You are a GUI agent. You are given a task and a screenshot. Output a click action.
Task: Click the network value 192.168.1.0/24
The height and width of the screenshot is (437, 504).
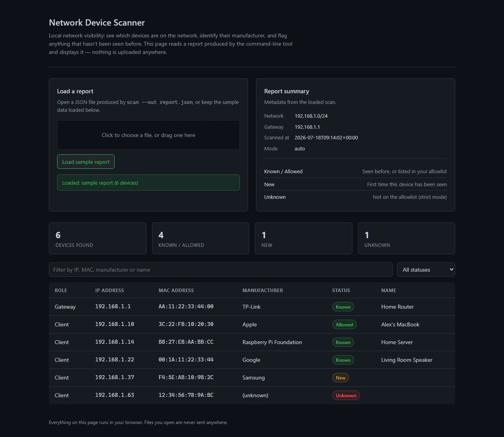[x=311, y=116]
